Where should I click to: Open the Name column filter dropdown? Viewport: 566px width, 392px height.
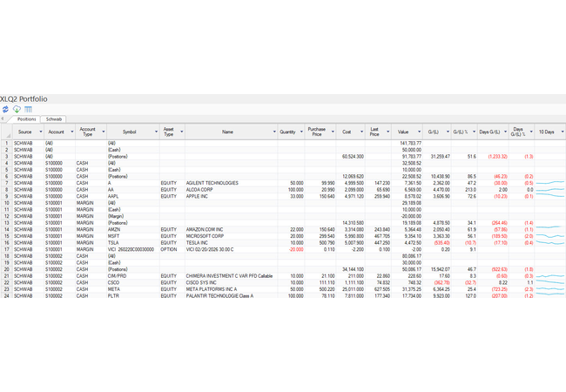[x=274, y=132]
